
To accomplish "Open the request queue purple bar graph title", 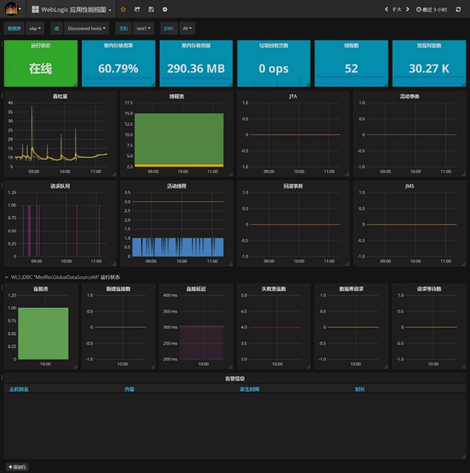I will (x=60, y=186).
